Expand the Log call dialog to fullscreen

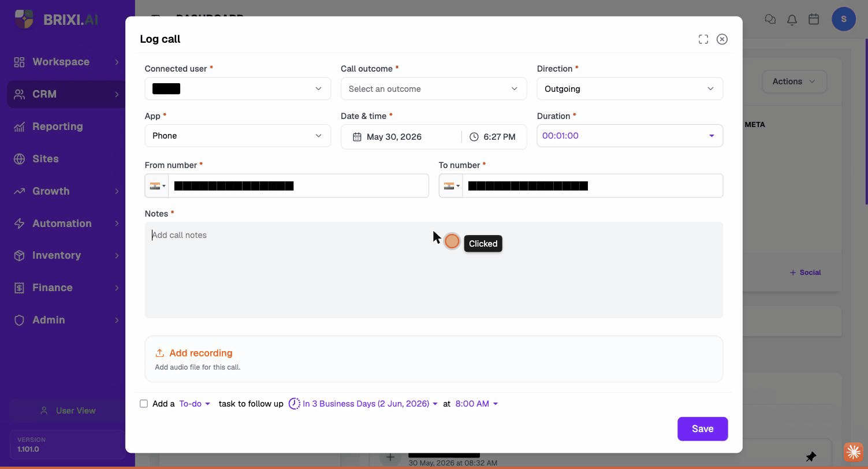703,39
